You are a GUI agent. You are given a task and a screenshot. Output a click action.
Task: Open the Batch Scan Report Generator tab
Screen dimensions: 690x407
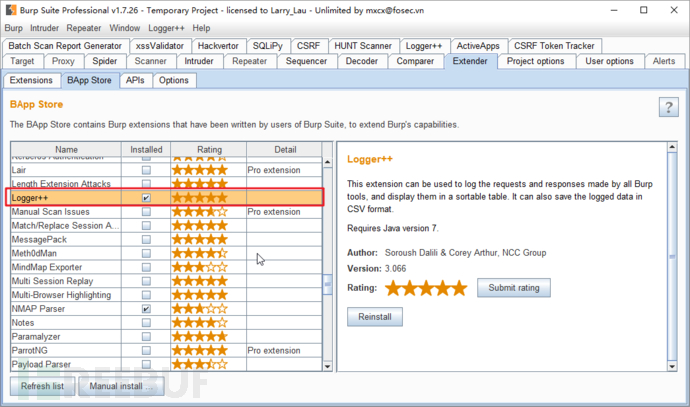65,46
